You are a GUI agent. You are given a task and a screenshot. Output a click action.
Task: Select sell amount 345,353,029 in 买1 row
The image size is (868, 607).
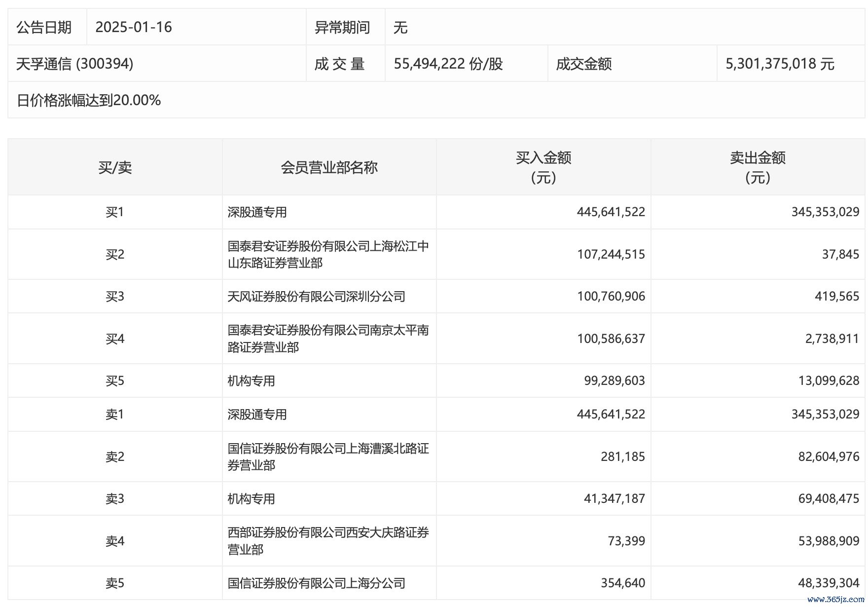tap(826, 212)
